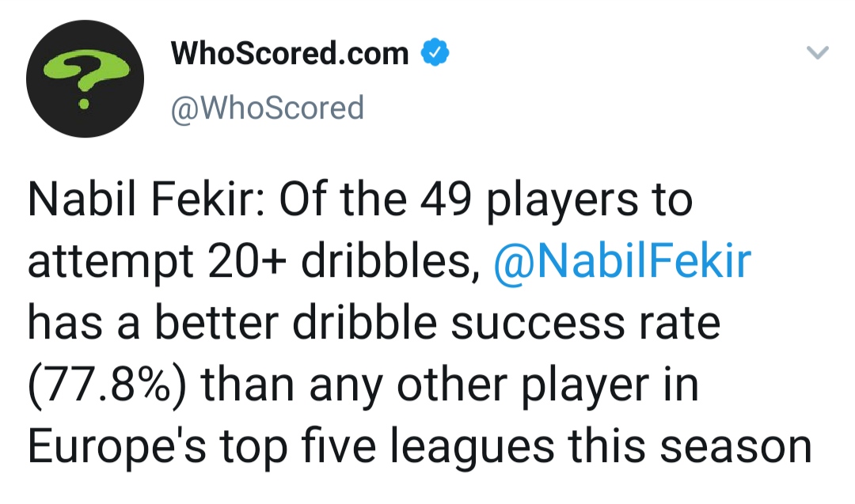Click the "this season" ending words

tap(690, 447)
